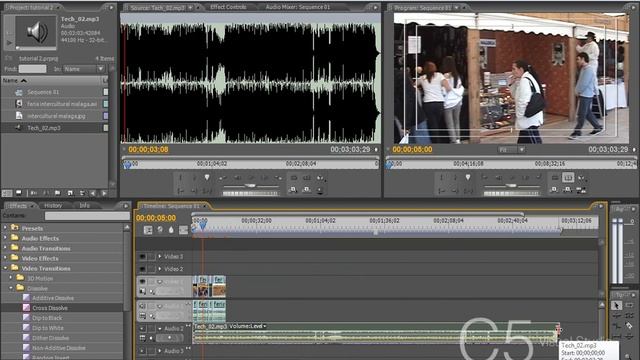Toggle Take Audio and Video in Source

pyautogui.click(x=320, y=190)
